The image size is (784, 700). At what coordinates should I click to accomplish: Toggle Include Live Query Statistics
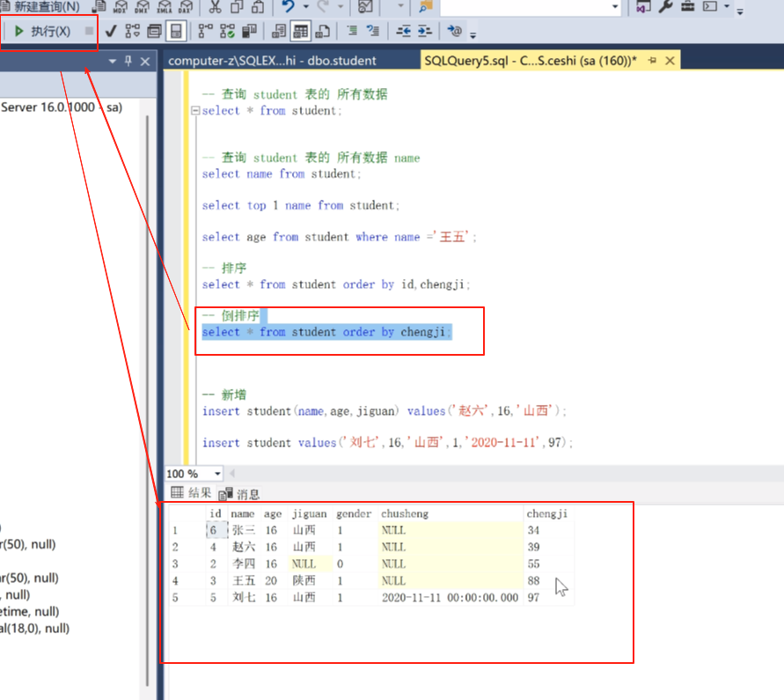[x=228, y=32]
